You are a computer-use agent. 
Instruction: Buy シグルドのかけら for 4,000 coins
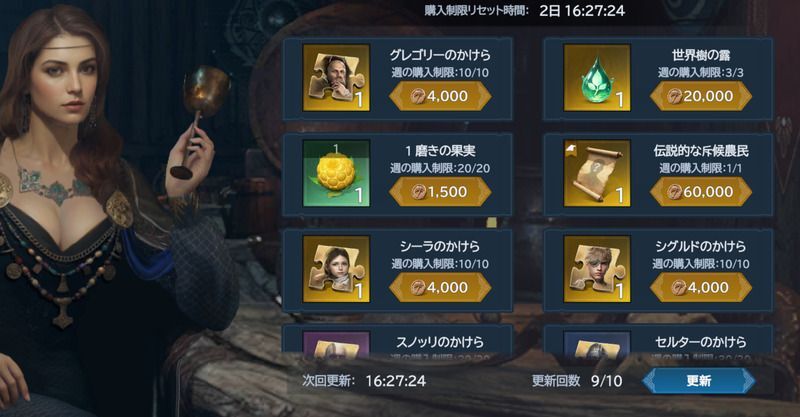(x=701, y=287)
